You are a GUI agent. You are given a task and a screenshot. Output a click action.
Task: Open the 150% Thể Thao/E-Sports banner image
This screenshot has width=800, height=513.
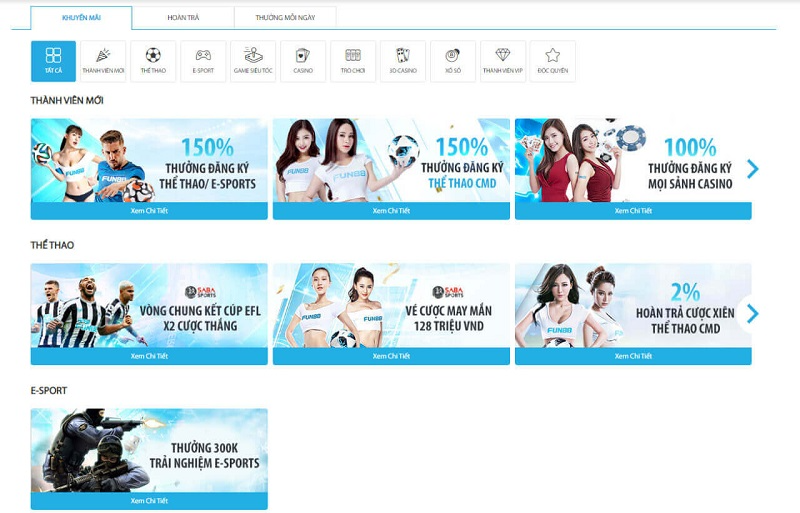[149, 161]
